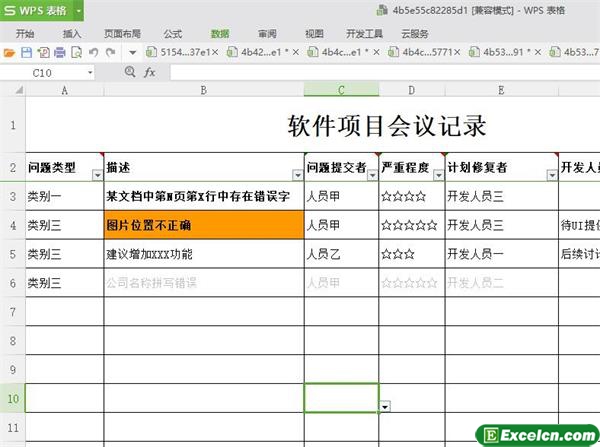Viewport: 600px width, 447px height.
Task: Click the zoom magnifier icon beside fx
Action: [129, 72]
